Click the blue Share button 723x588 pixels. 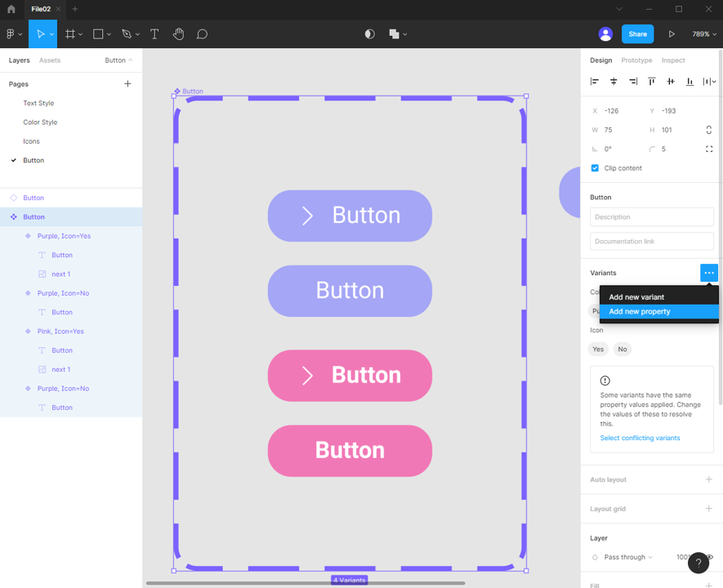pyautogui.click(x=637, y=34)
